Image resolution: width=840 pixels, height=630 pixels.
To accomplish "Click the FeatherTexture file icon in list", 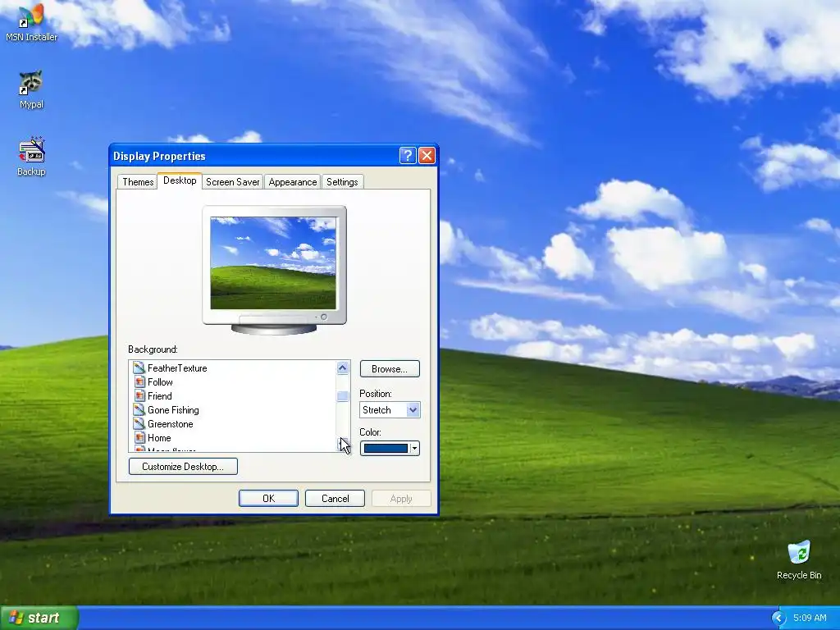I will (139, 367).
